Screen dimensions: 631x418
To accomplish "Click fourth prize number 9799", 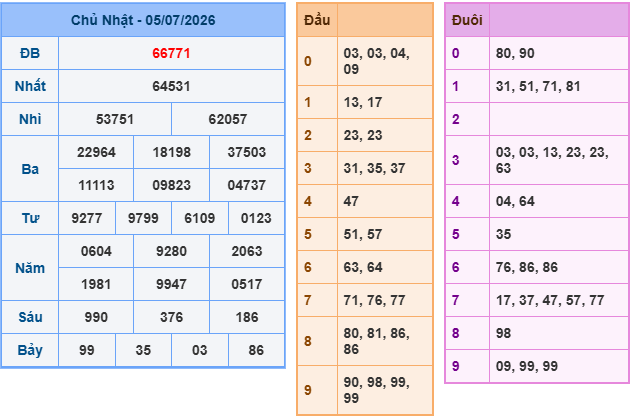I will 143,218.
